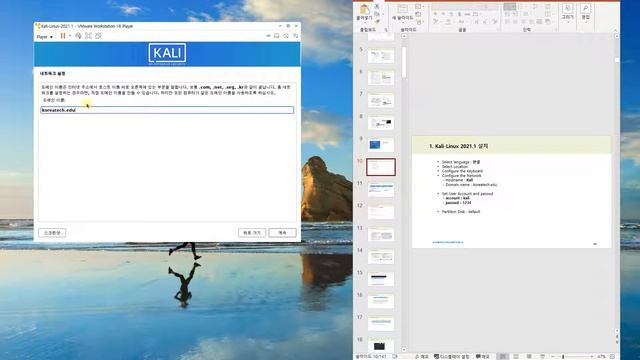Image resolution: width=640 pixels, height=360 pixels.
Task: Click thumbnail pane scroll up arrow
Action: pyautogui.click(x=404, y=36)
